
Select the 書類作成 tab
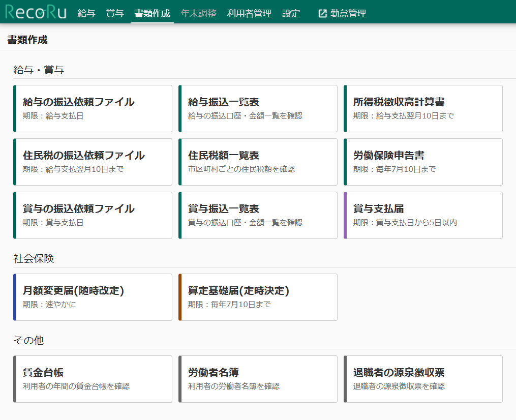(x=152, y=14)
